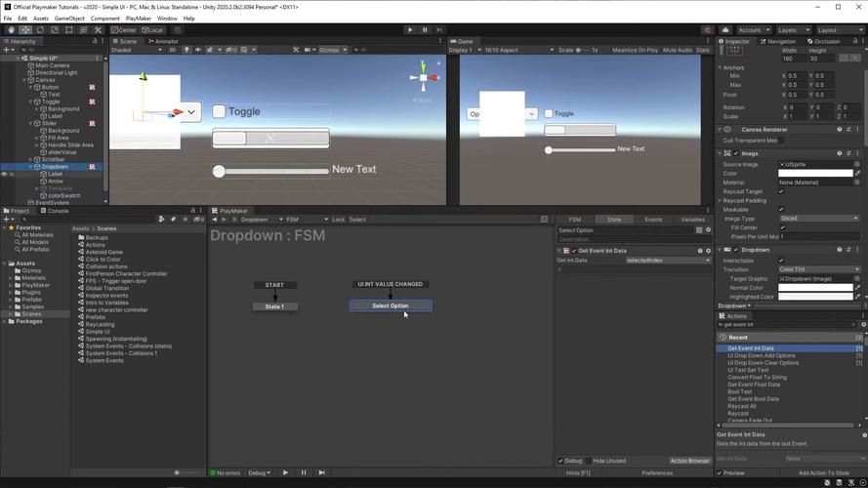Image resolution: width=868 pixels, height=488 pixels.
Task: Switch to the Variables tab in PlayMaker
Action: tap(692, 220)
